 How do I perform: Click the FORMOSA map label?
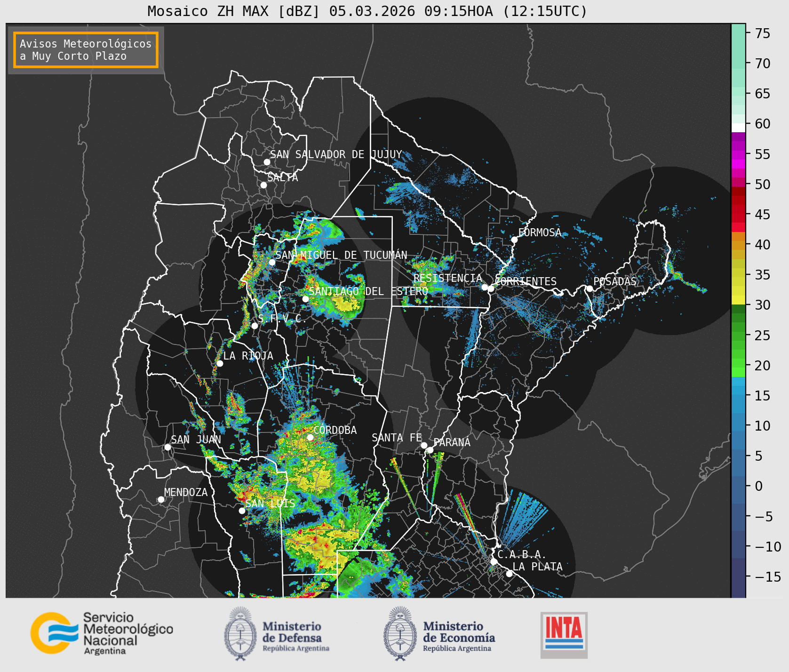click(540, 232)
